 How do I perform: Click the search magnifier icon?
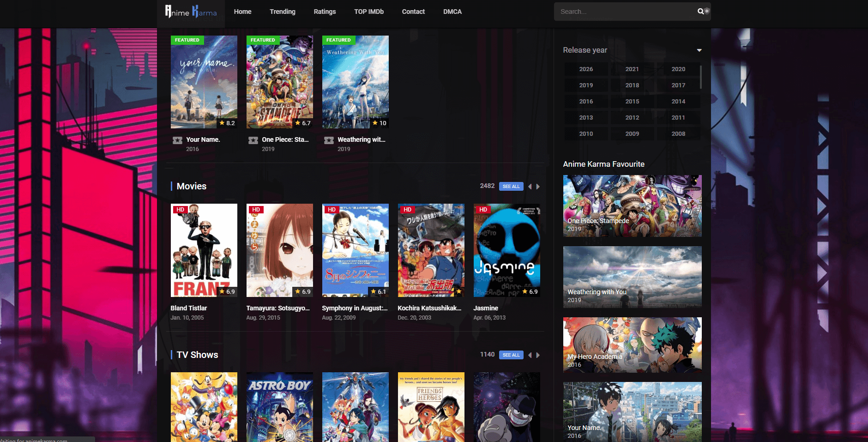(x=700, y=12)
